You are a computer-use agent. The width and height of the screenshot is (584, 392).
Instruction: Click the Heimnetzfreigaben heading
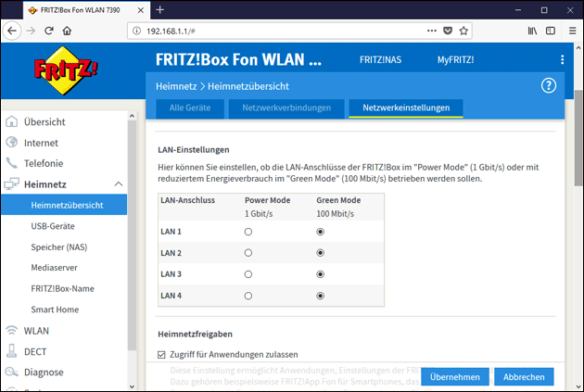tap(196, 334)
